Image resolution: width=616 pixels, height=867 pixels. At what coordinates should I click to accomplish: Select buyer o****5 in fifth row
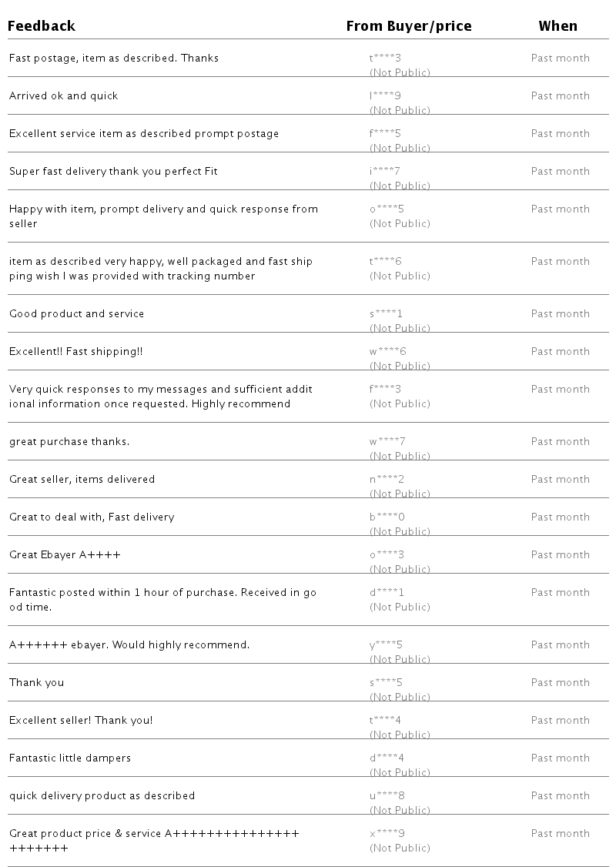tap(387, 209)
